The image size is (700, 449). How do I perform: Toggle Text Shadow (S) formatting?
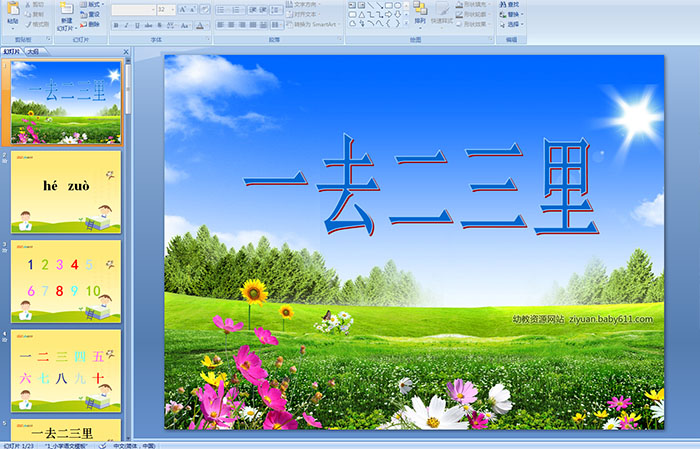click(159, 25)
